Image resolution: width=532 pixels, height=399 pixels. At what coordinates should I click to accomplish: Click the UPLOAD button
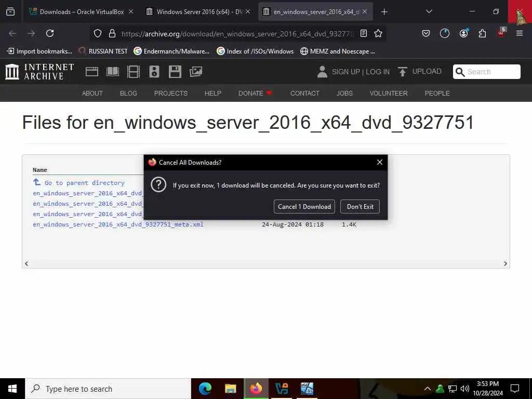420,72
